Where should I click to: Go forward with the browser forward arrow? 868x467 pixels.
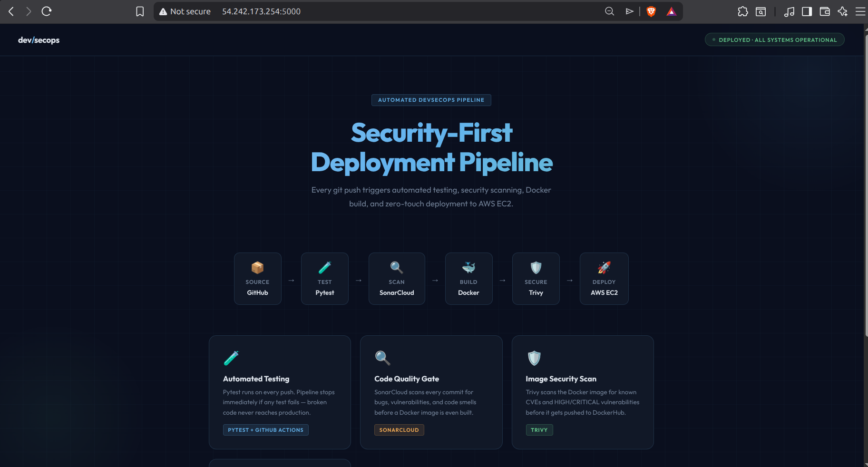tap(29, 11)
